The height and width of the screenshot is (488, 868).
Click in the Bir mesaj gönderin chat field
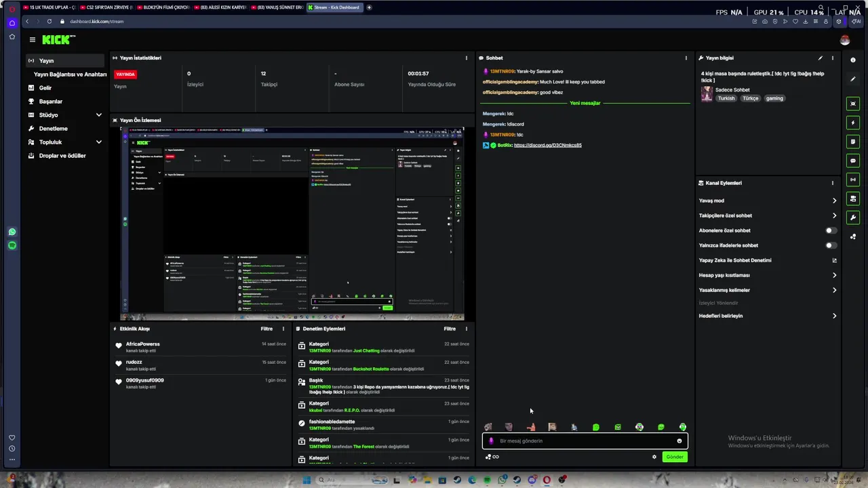pos(585,441)
